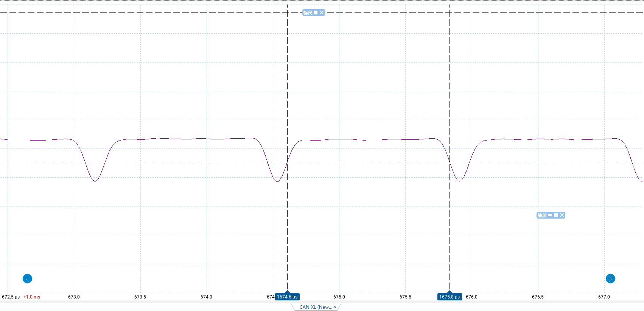Click the square icon on 标尺 label
644x311 pixels.
pos(316,13)
